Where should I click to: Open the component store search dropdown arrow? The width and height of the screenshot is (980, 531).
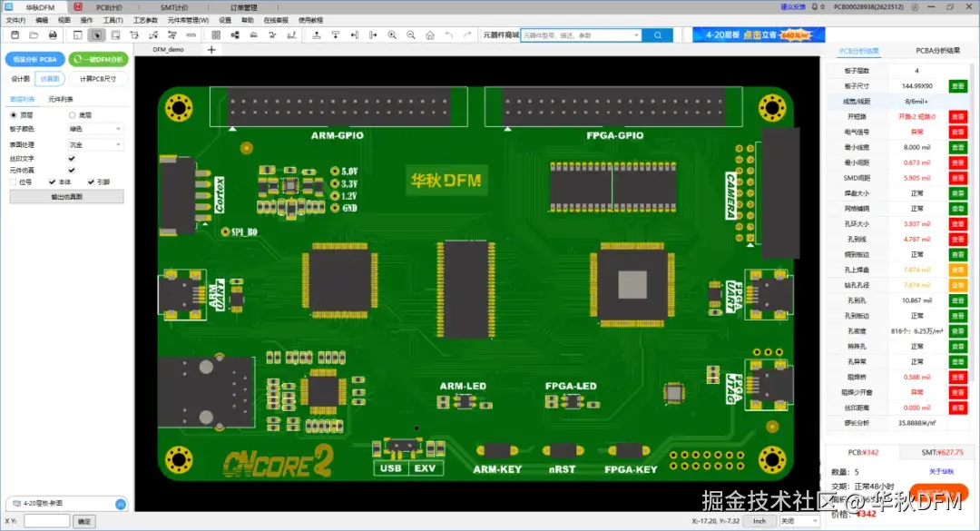[636, 35]
